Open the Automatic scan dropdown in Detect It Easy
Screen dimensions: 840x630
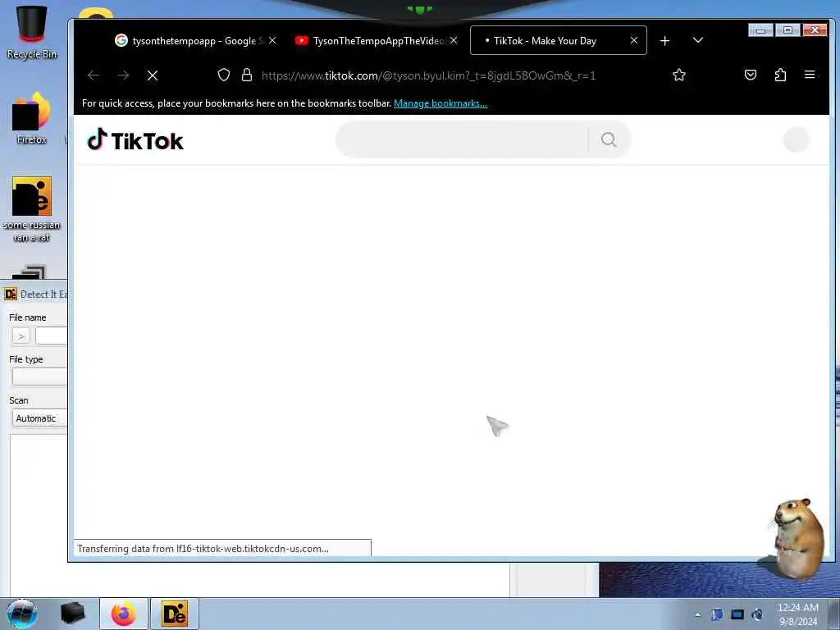pos(39,418)
